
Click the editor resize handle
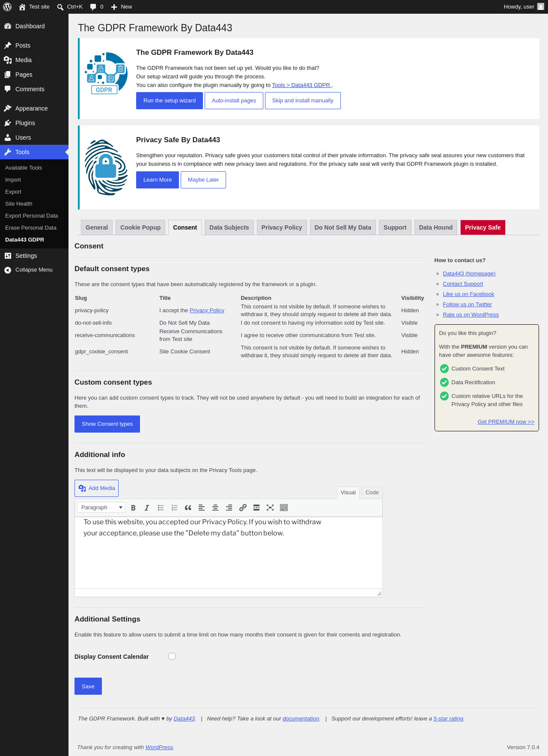(379, 593)
